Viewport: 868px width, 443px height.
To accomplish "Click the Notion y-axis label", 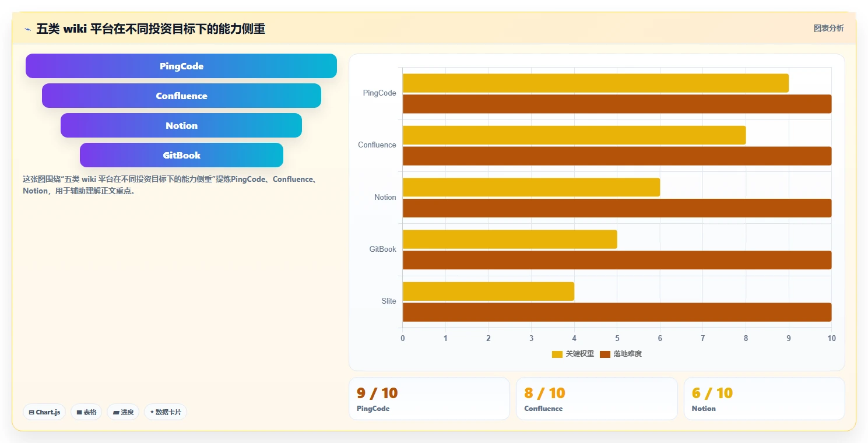I will 385,198.
